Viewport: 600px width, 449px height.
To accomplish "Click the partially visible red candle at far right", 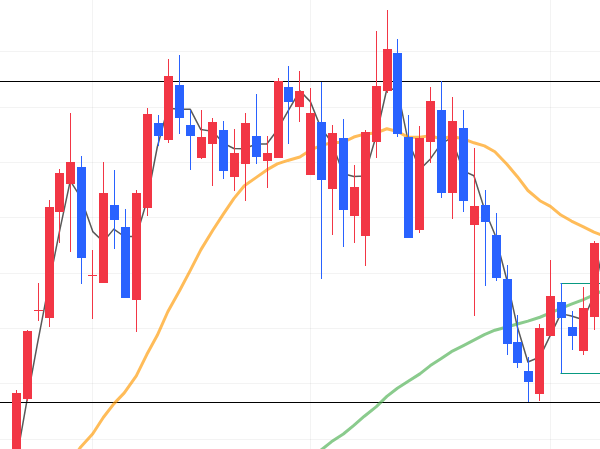I will (595, 278).
